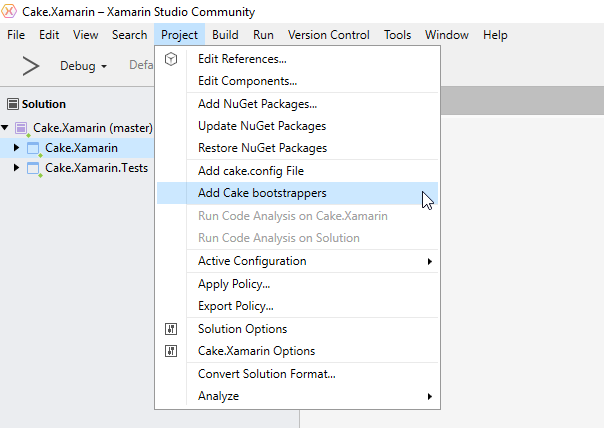Click the Edit References hexagon icon
This screenshot has width=604, height=428.
coord(171,59)
